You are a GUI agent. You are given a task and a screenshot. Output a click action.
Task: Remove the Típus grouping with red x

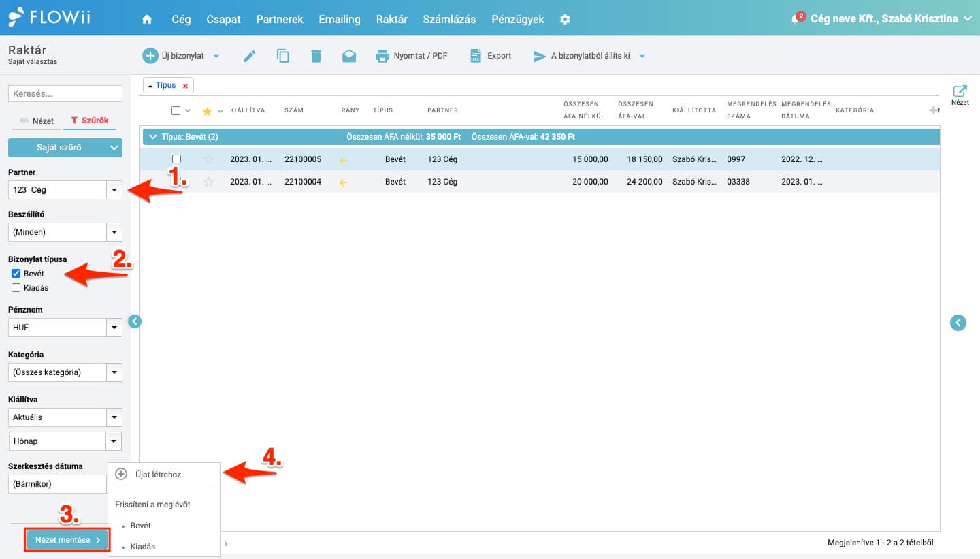click(185, 86)
